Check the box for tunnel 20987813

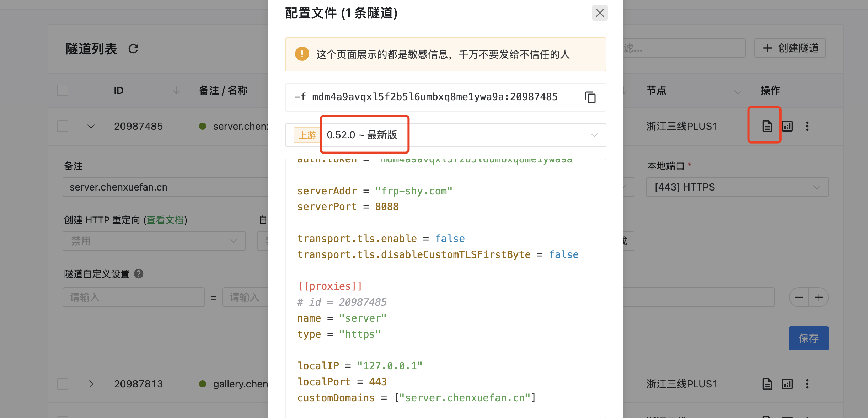tap(63, 384)
